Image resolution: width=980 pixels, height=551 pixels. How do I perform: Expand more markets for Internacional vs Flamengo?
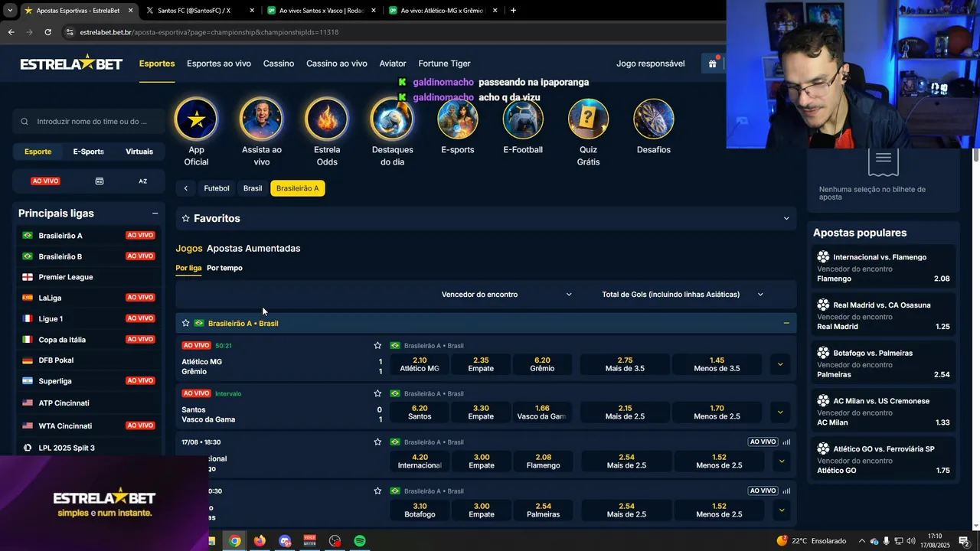(x=781, y=461)
